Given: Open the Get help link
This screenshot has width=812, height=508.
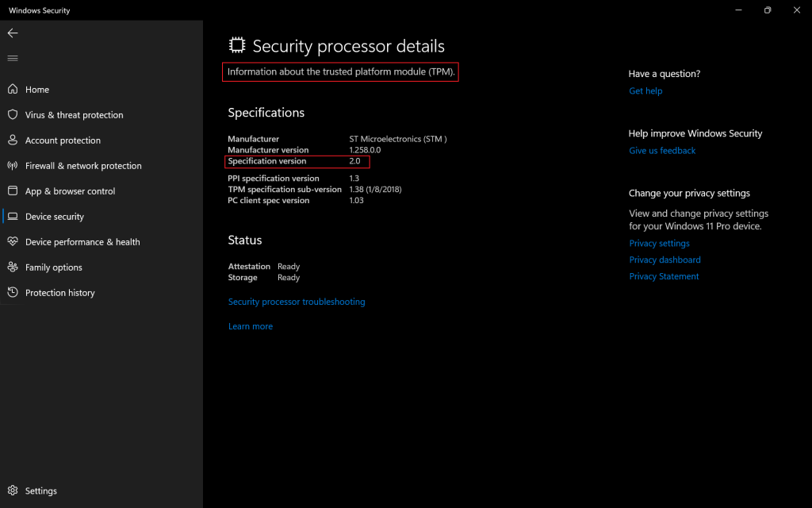Looking at the screenshot, I should 645,91.
